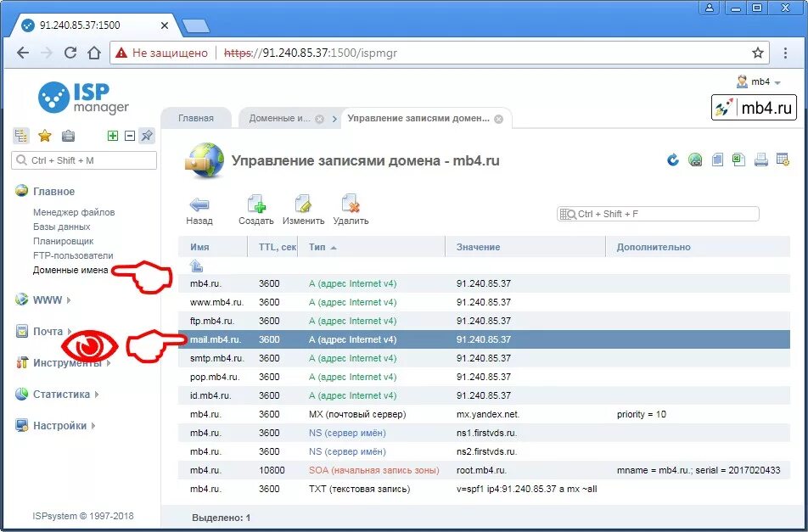The image size is (808, 532).
Task: Click the ISPmanager logo
Action: 83,98
